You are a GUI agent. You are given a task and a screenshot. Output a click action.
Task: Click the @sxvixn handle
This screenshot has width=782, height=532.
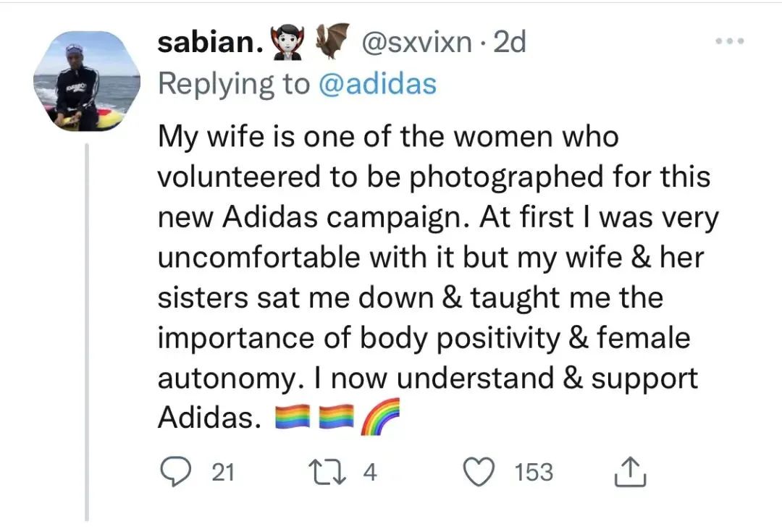[417, 43]
